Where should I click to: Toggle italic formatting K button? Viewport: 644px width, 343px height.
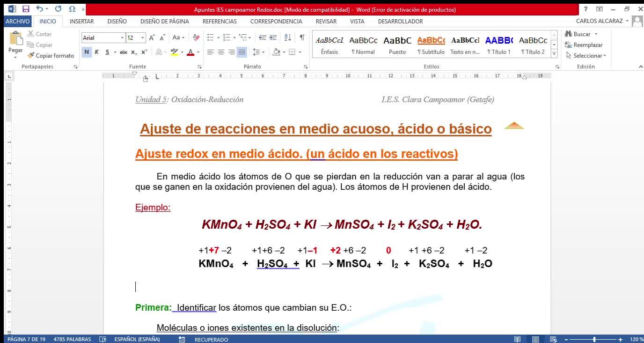(x=96, y=52)
